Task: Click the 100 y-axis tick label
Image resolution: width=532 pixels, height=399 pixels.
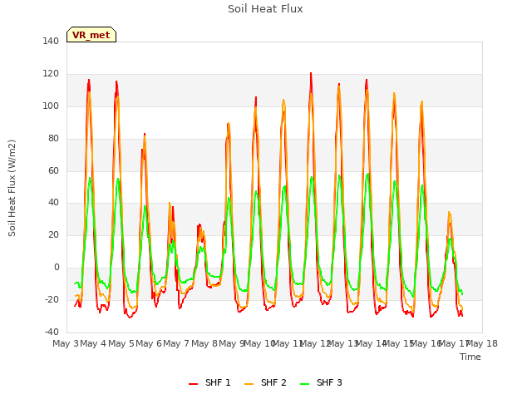Action: (x=51, y=106)
